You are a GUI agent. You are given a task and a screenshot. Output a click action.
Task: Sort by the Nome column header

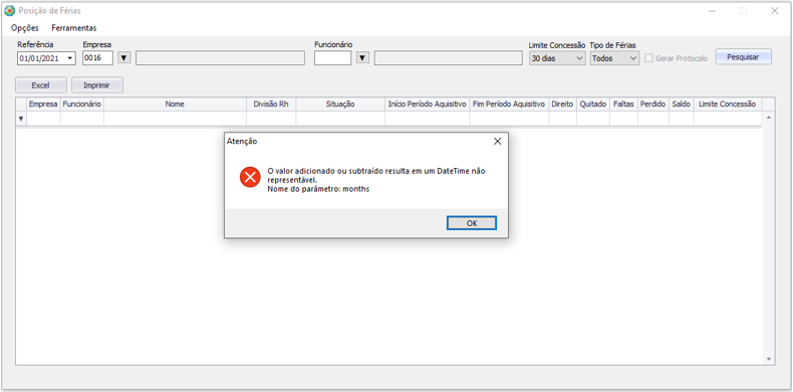pos(175,104)
